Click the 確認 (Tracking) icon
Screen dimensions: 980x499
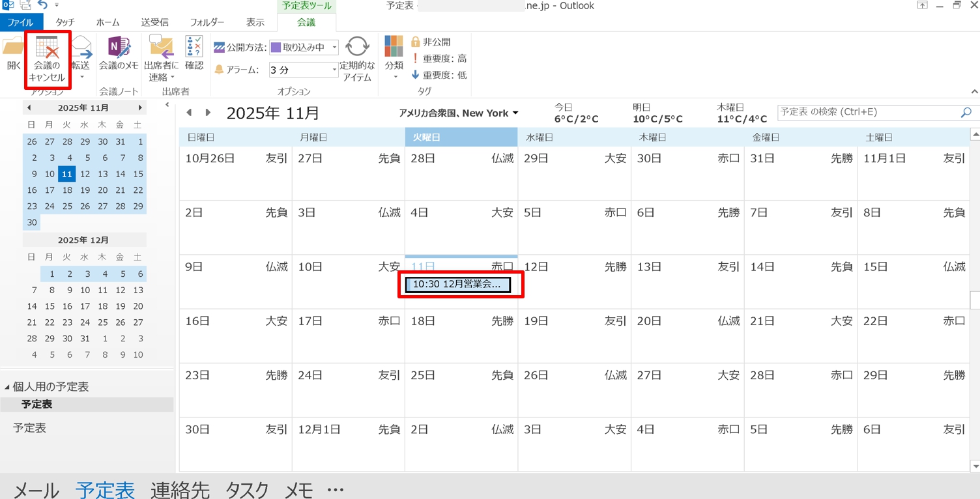(x=194, y=48)
